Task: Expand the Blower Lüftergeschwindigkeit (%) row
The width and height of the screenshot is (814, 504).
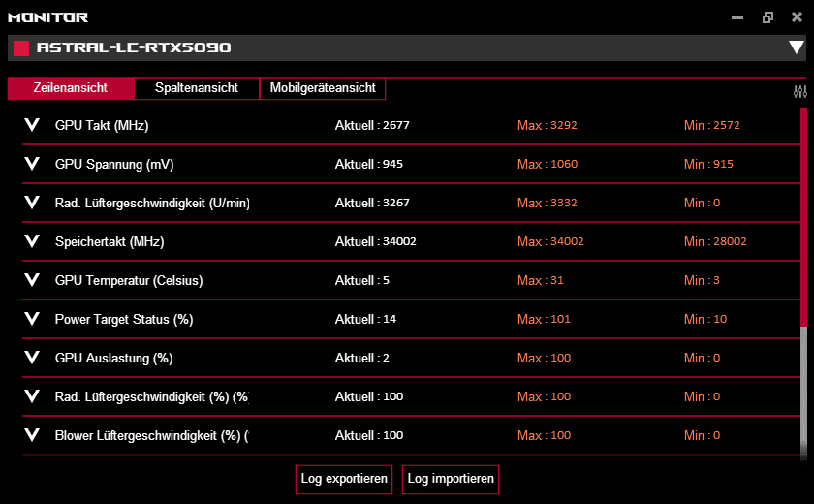Action: (x=32, y=435)
